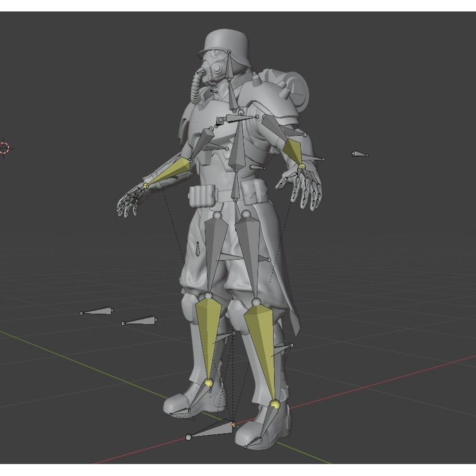The image size is (476, 476).
Task: Click the grey sphere at root bone's tail
Action: tap(188, 437)
